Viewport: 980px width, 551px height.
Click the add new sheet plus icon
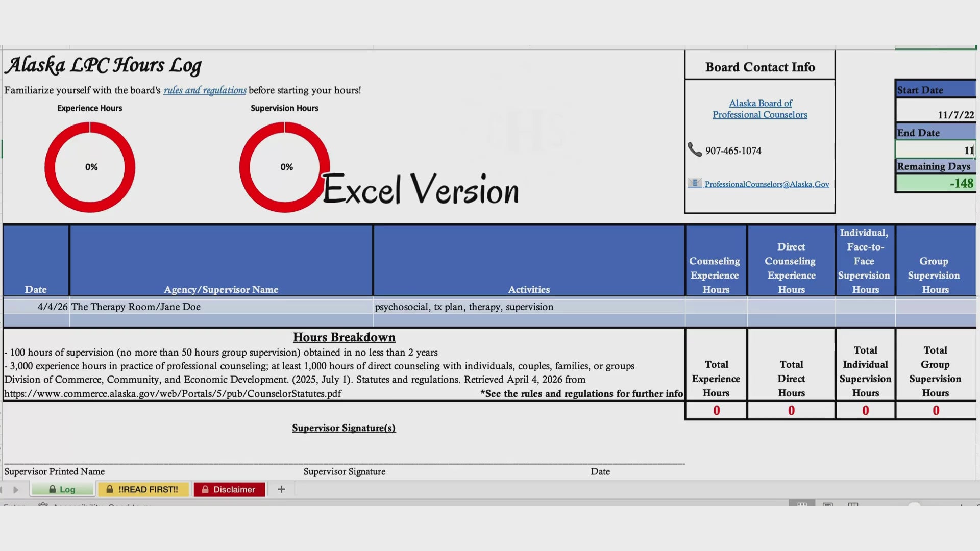[281, 489]
